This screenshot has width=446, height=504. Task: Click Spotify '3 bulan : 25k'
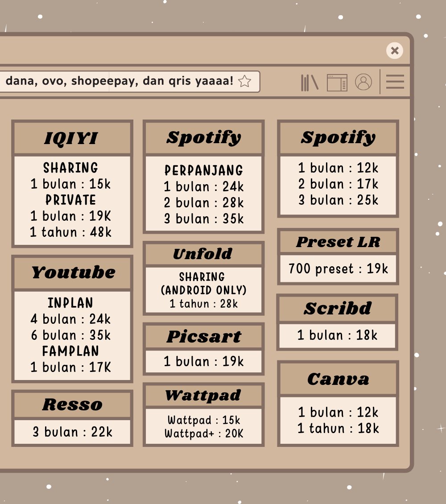point(338,200)
